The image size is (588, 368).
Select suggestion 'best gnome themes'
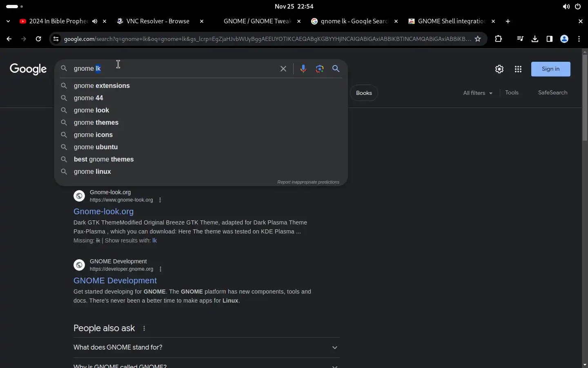click(201, 159)
